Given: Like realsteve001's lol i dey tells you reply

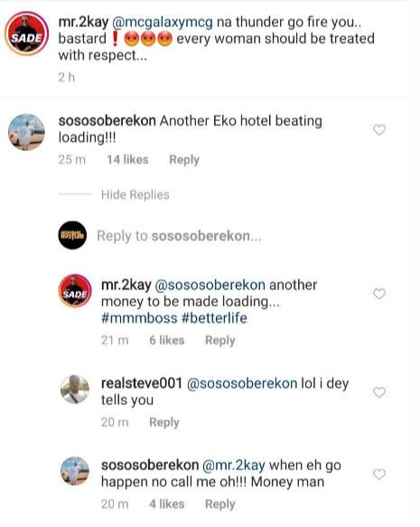Looking at the screenshot, I should (379, 392).
